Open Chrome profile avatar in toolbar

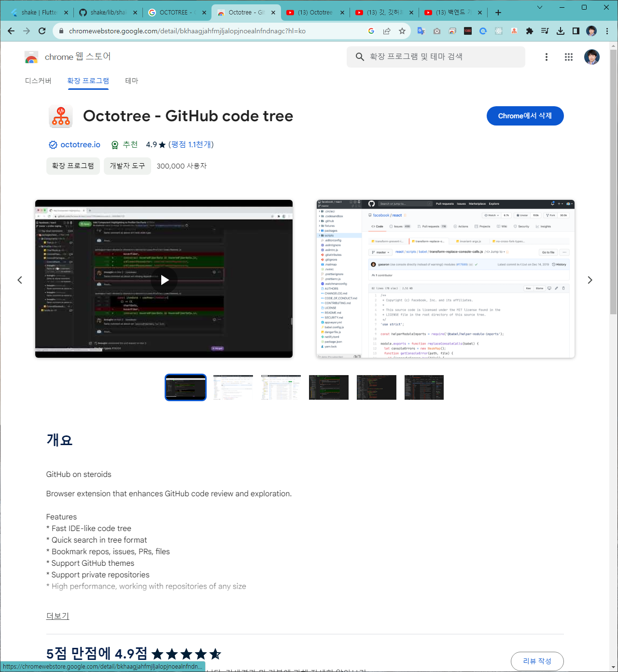coord(591,31)
